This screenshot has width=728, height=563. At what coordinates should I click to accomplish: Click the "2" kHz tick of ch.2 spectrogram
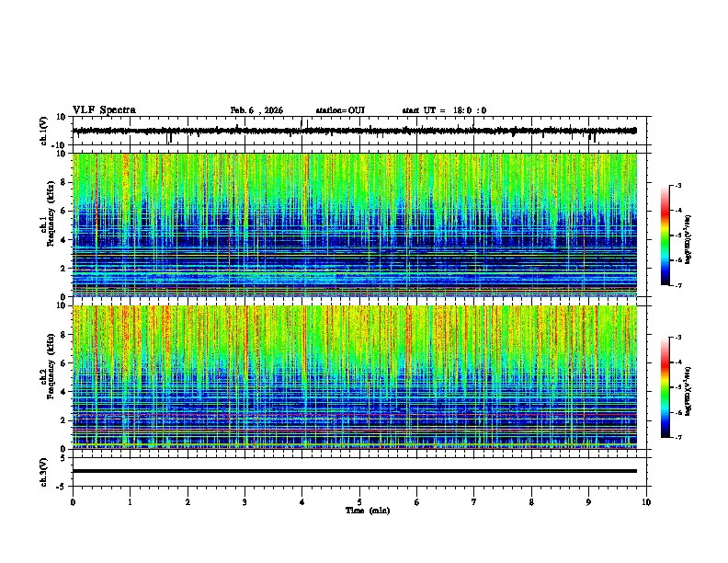[x=63, y=420]
